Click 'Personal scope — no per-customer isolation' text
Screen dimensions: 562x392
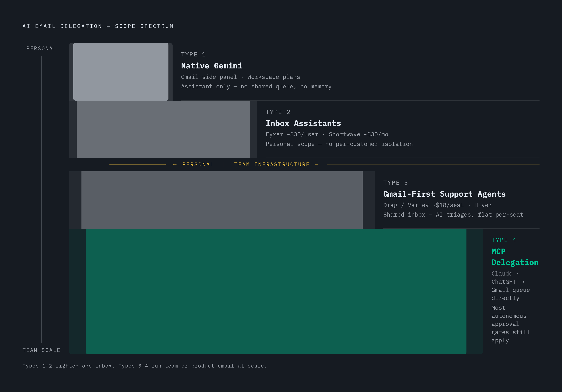point(339,144)
